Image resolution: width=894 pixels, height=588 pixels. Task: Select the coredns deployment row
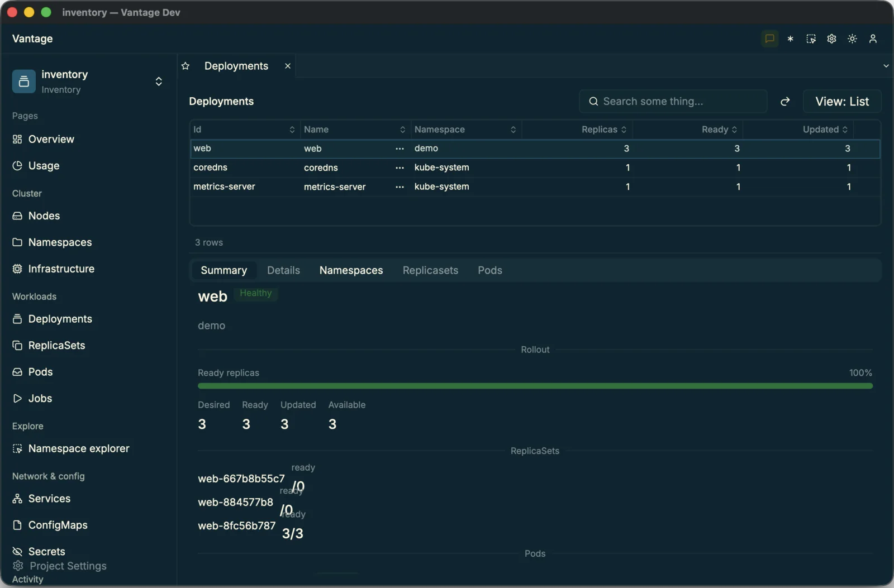535,168
